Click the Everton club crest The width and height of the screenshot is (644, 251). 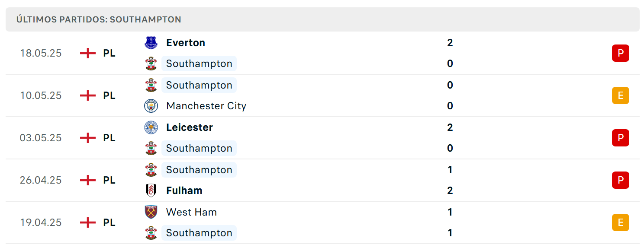click(151, 43)
